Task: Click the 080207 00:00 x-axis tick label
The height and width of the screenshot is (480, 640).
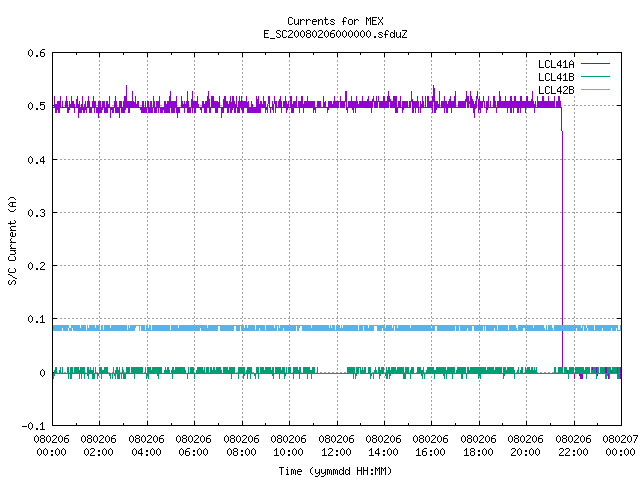Action: [x=620, y=446]
